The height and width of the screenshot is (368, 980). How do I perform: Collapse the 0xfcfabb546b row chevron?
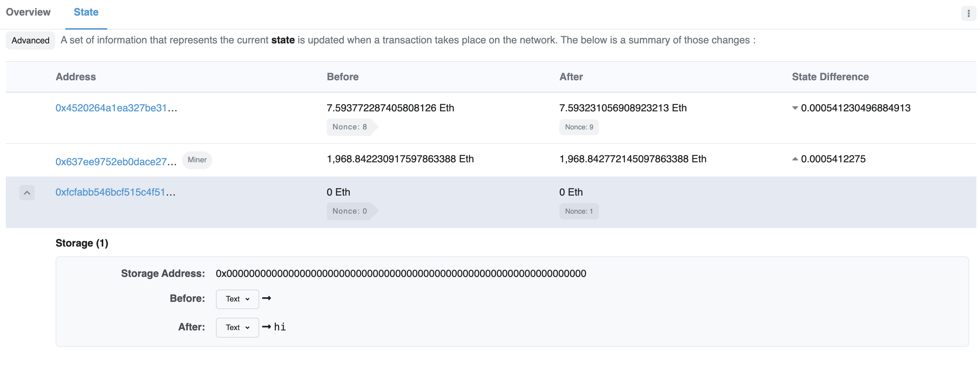27,193
